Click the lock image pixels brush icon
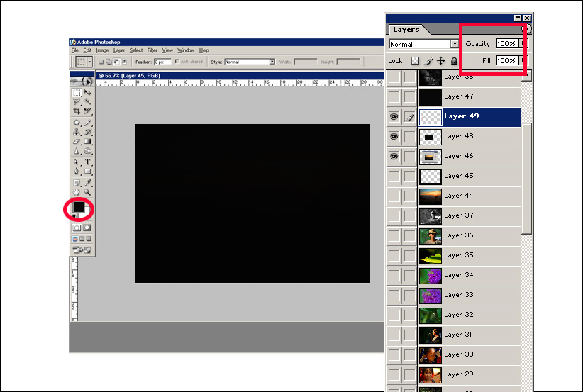 coord(428,61)
